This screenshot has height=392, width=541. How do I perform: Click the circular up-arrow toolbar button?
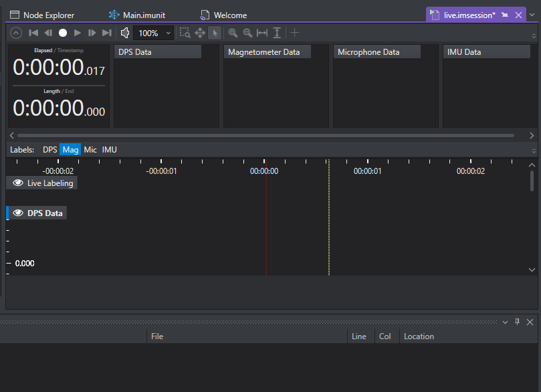click(16, 33)
